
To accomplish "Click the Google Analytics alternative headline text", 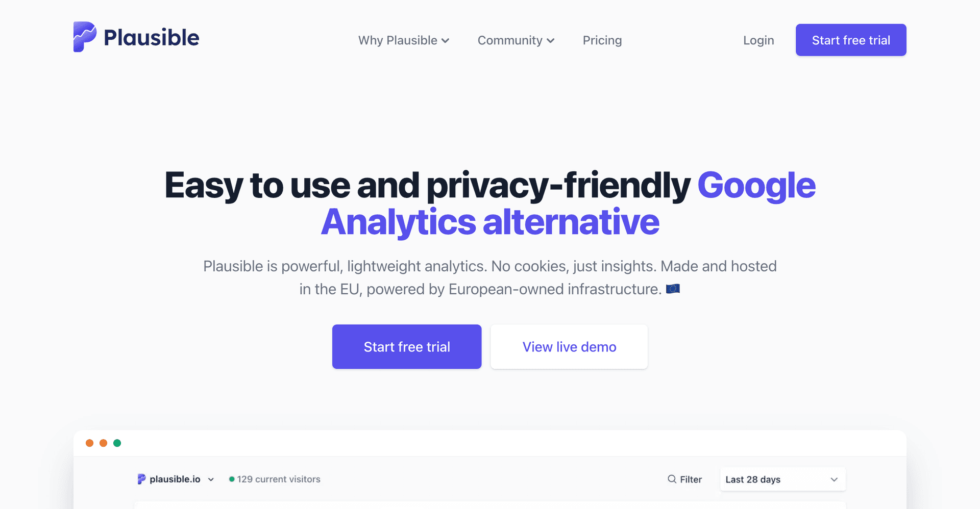I will click(490, 221).
